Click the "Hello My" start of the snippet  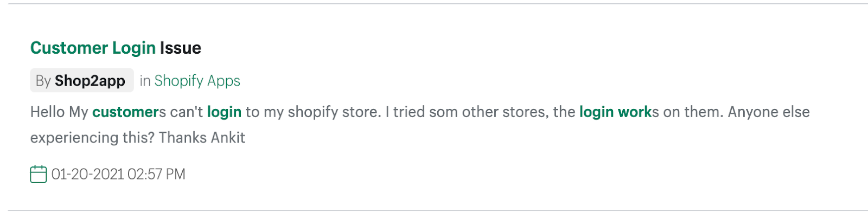(x=59, y=112)
